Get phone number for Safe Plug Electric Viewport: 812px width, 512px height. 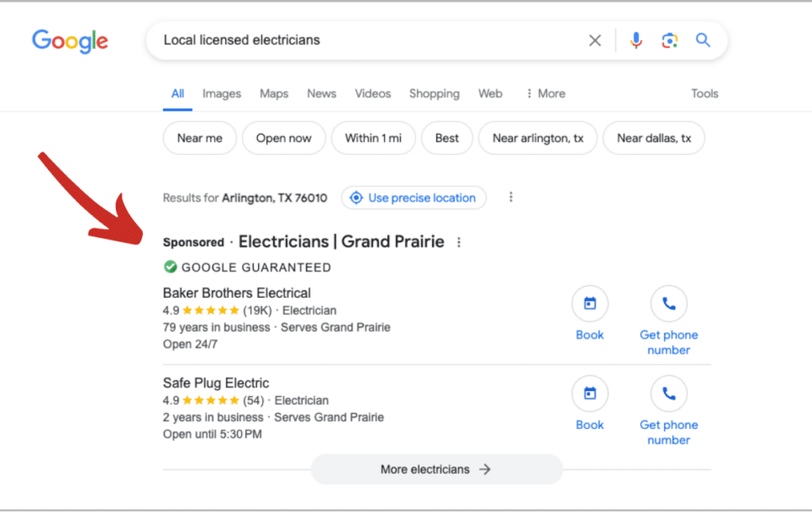(668, 394)
